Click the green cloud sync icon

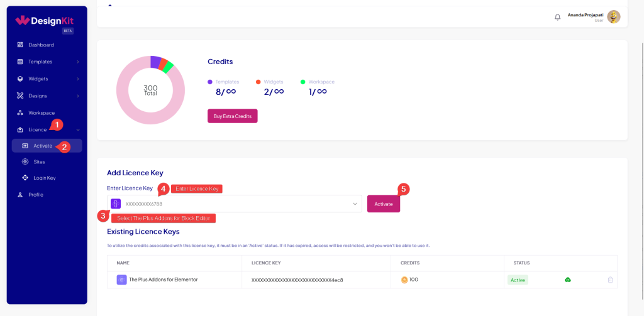(568, 280)
